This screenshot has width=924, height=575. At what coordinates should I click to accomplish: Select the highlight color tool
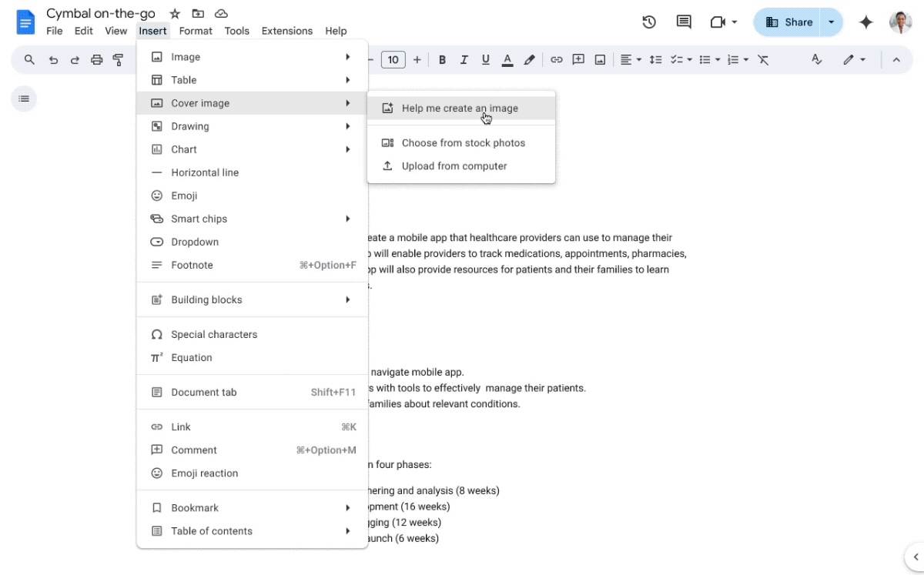coord(529,59)
